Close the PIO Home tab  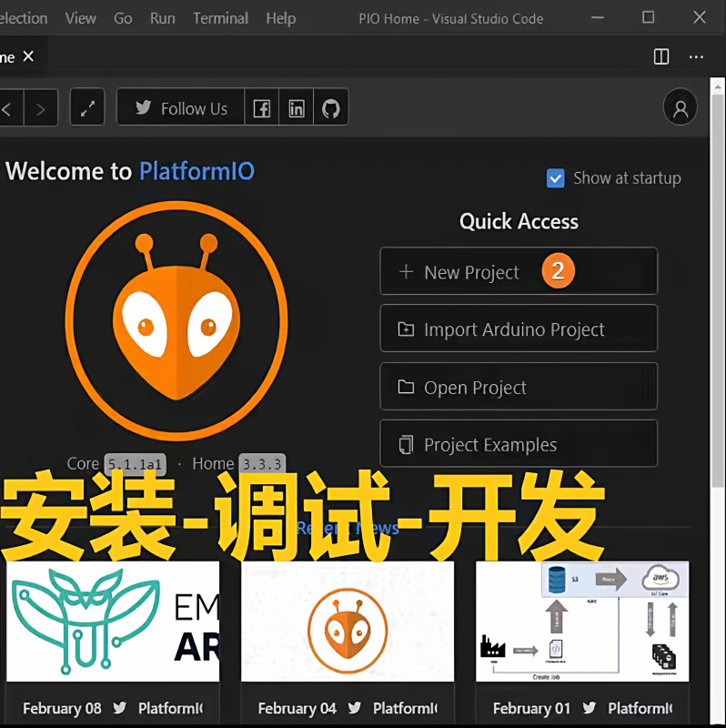click(29, 56)
